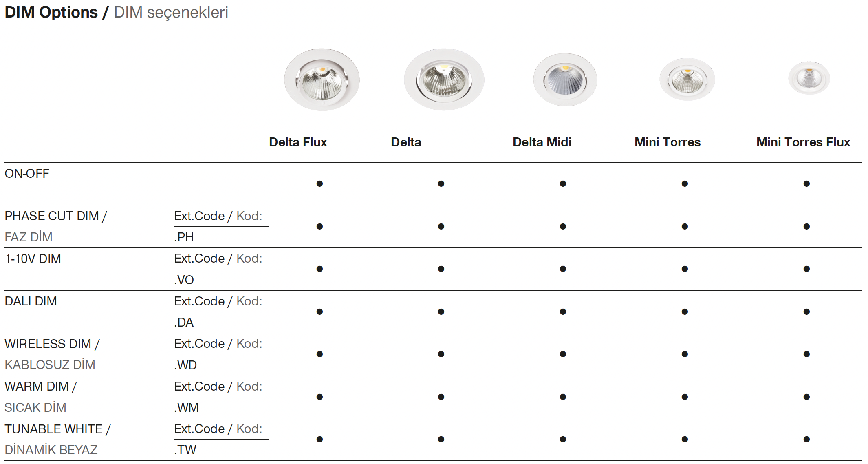
Task: Select WIRELESS DIM dot for Mini Torres Flux
Action: click(x=806, y=354)
